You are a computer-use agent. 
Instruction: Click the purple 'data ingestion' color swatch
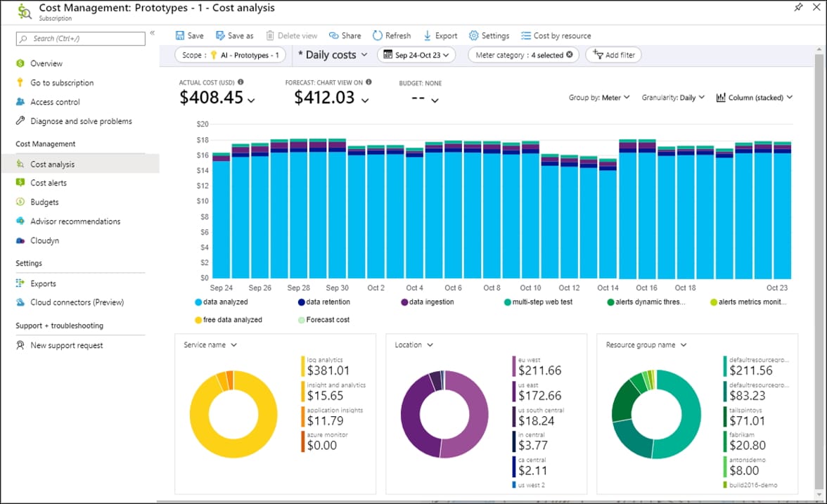point(404,302)
